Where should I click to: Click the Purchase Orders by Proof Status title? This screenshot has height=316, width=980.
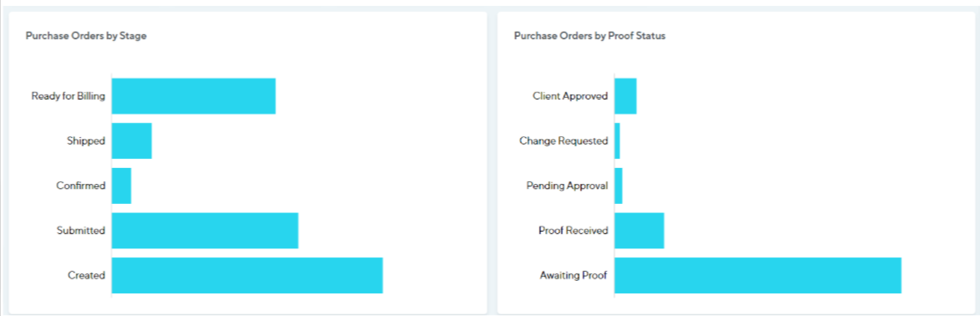pyautogui.click(x=590, y=36)
